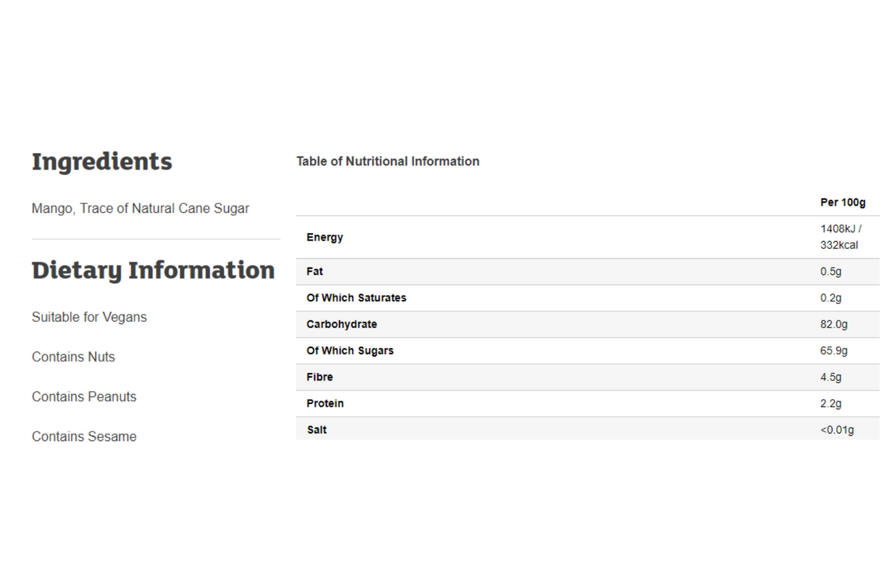Click the Ingredients heading

(102, 161)
